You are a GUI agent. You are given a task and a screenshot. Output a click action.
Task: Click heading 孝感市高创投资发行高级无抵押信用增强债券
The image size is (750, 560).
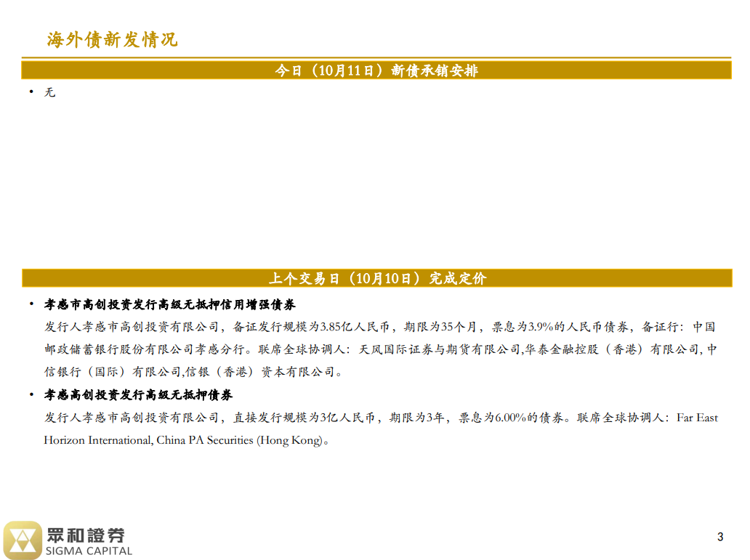pyautogui.click(x=170, y=304)
